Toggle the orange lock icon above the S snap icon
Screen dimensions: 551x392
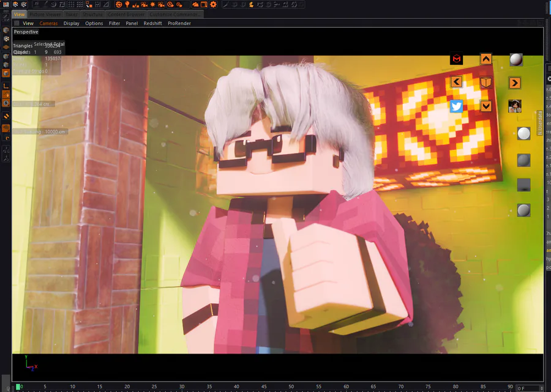pyautogui.click(x=6, y=94)
